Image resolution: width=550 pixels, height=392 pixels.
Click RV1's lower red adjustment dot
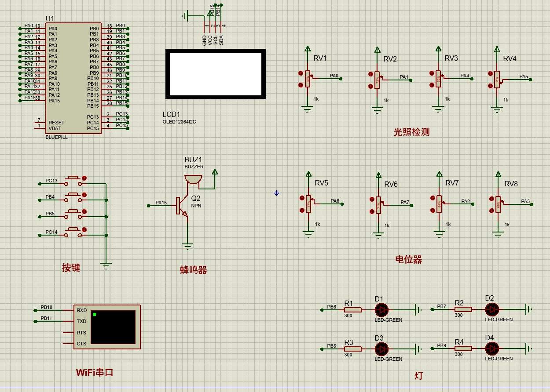[x=301, y=85]
